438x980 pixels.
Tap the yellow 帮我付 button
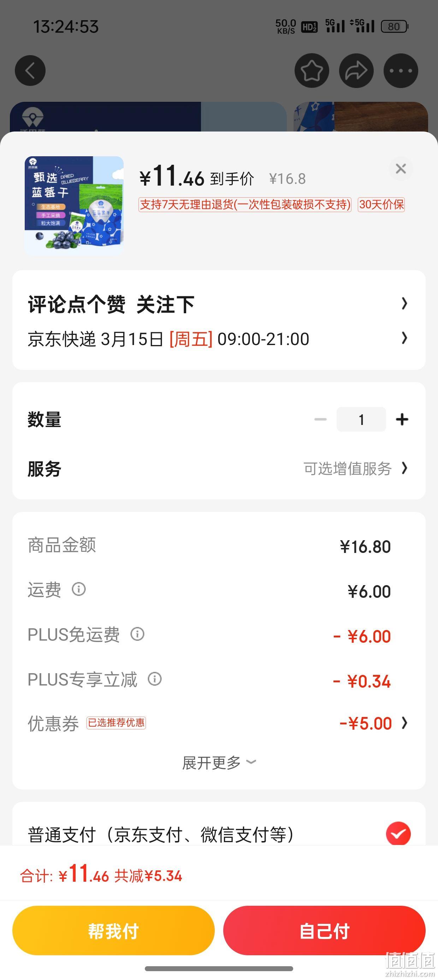tap(113, 931)
